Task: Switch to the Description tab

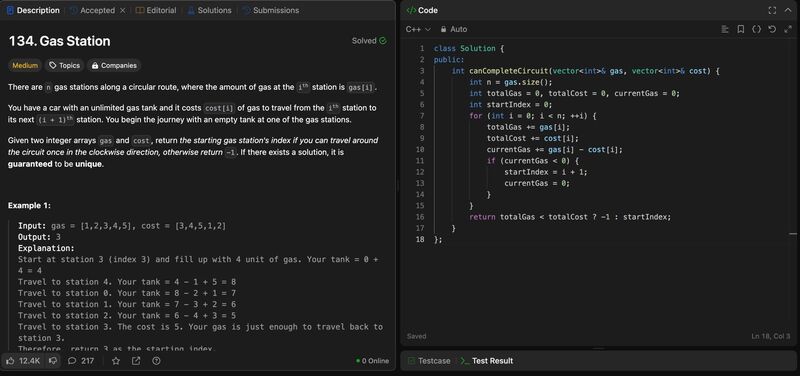Action: click(x=33, y=10)
